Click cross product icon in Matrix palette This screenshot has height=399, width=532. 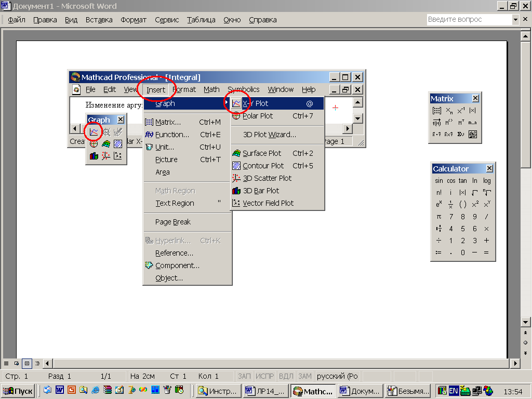pos(449,135)
